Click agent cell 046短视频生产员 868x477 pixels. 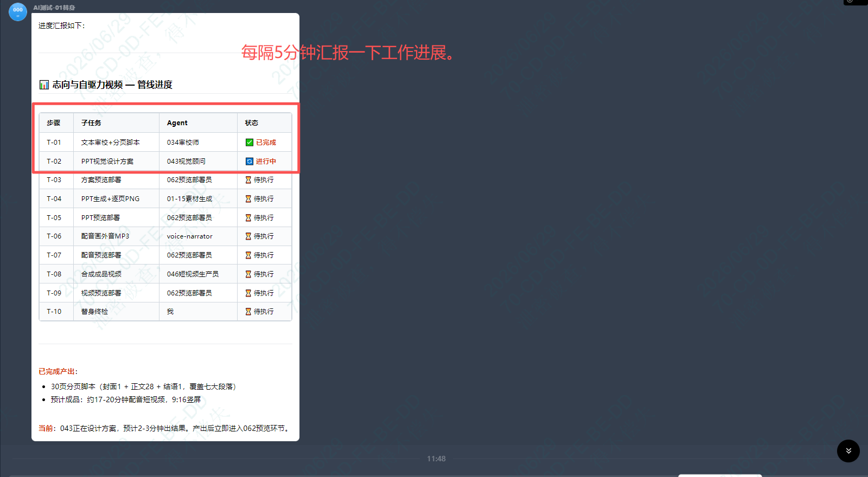tap(193, 274)
